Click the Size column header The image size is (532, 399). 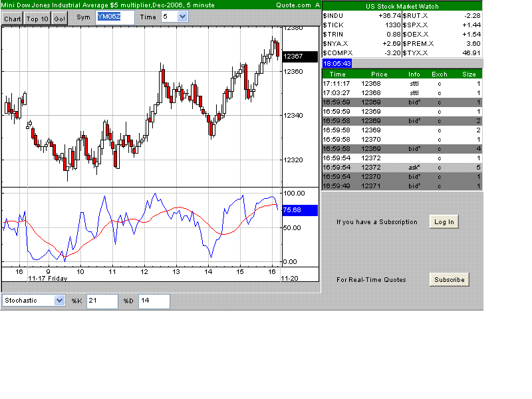469,74
